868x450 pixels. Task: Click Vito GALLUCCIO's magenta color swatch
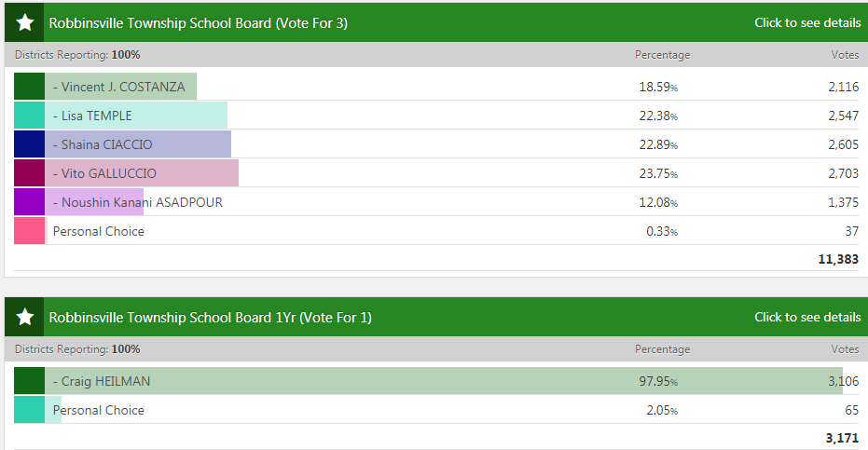(30, 173)
